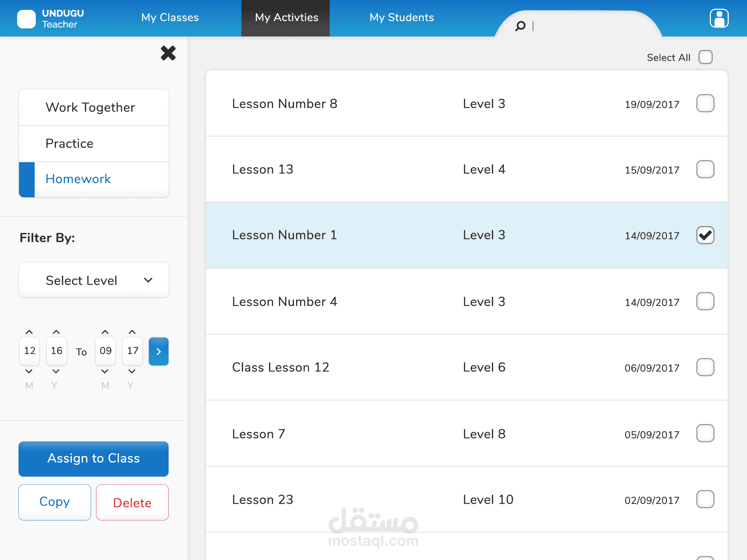747x560 pixels.
Task: Switch to the My Classes tab
Action: (170, 17)
